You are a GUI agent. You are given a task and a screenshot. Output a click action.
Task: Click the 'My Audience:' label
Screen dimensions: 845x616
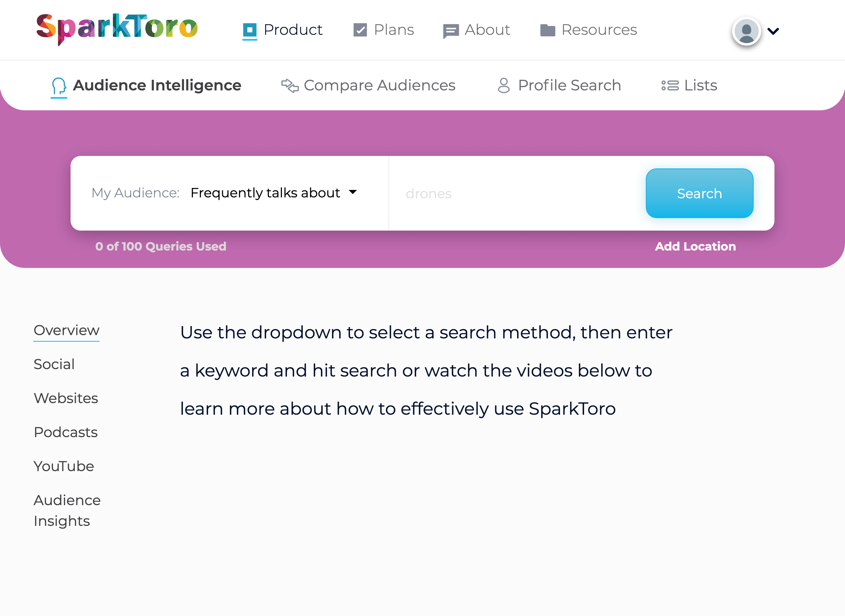[135, 193]
